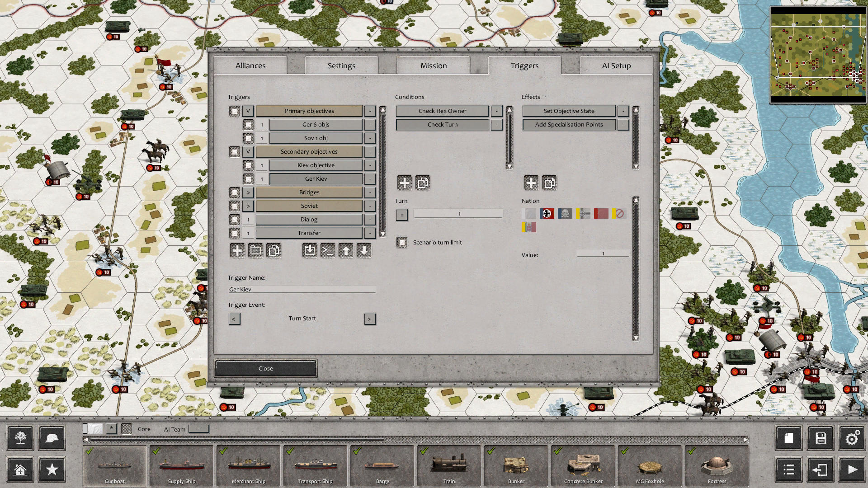Click the star icon in bottom toolbar

point(52,469)
